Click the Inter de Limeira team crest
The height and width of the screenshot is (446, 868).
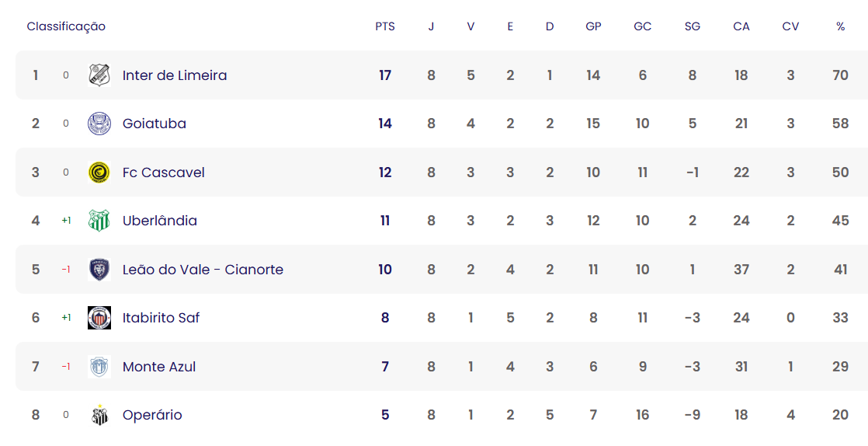click(x=99, y=75)
